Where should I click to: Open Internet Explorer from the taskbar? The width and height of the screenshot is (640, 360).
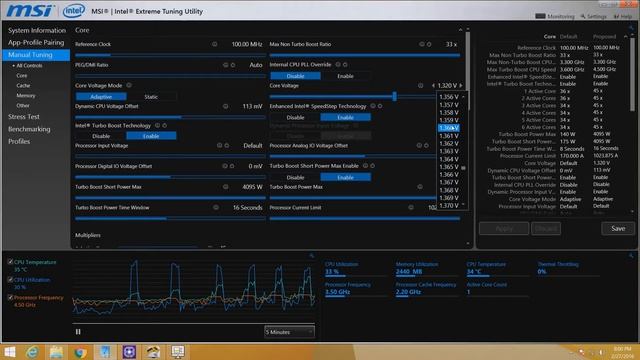point(32,352)
